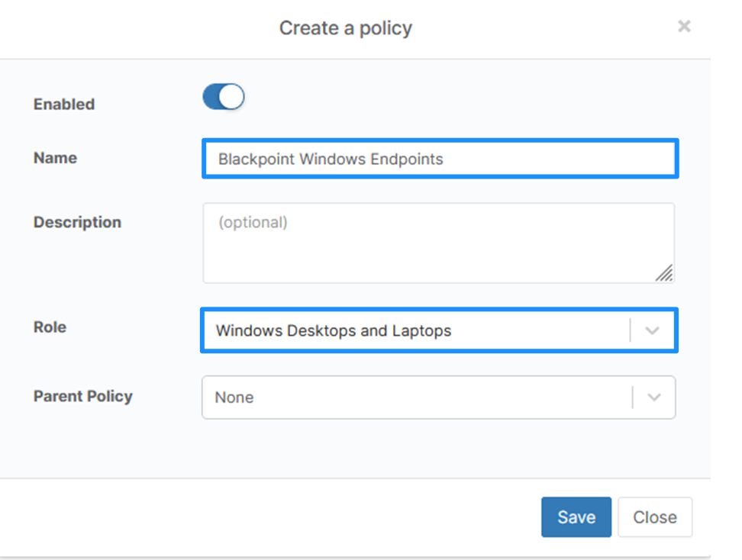Dismiss the dialog with the X icon

684,26
